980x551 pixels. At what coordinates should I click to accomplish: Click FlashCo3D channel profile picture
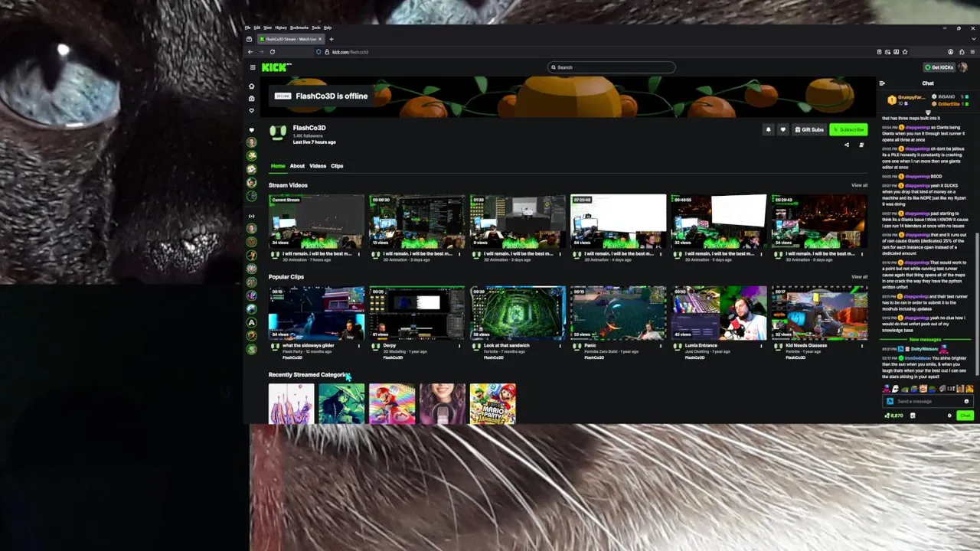278,133
